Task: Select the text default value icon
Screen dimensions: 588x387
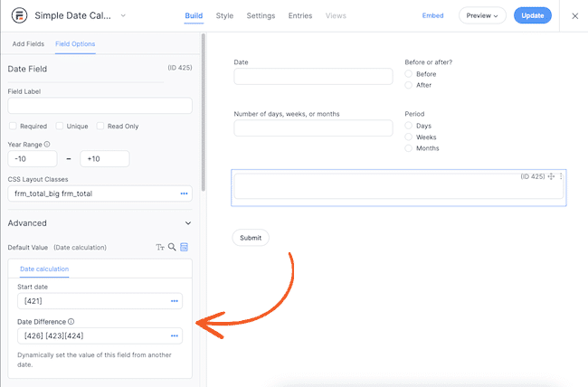Action: (160, 247)
